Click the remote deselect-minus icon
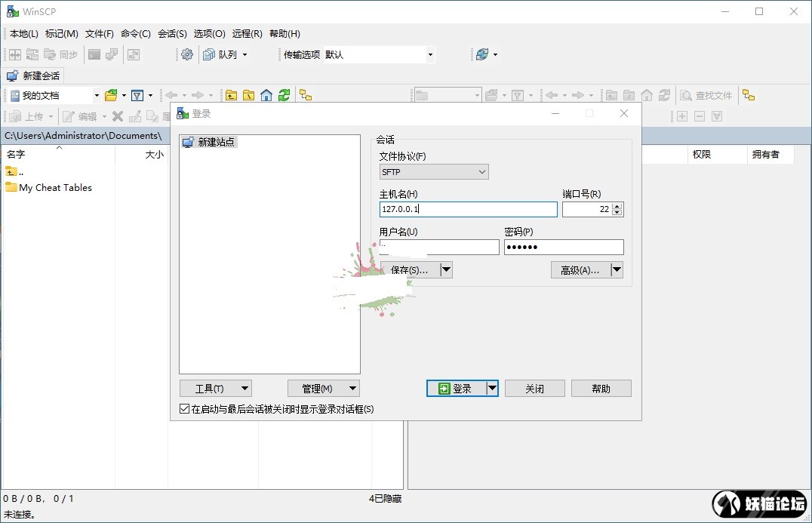The height and width of the screenshot is (523, 812). (x=700, y=116)
